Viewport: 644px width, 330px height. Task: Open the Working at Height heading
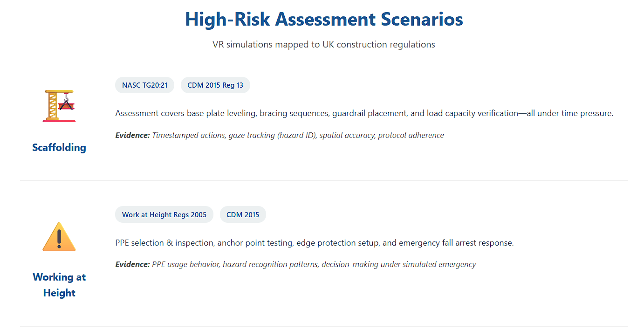pyautogui.click(x=59, y=285)
